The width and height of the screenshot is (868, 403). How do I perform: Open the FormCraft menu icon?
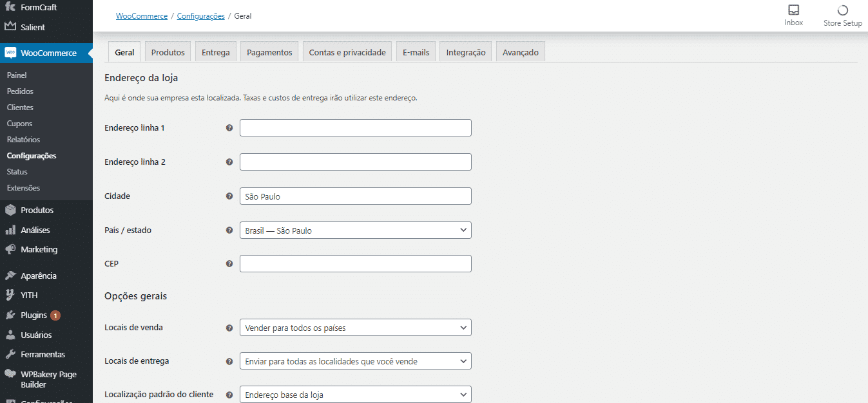pos(10,7)
